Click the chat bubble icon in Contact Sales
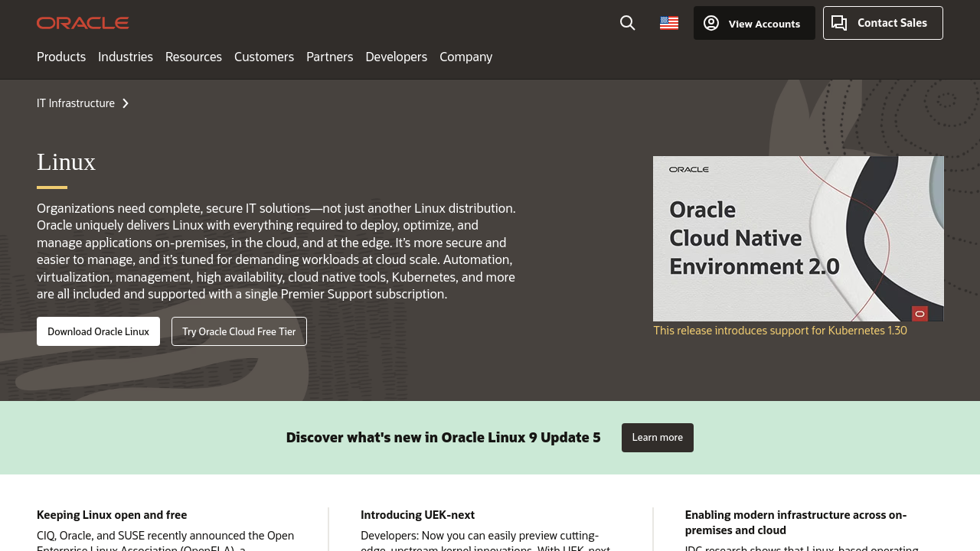The height and width of the screenshot is (551, 980). click(x=839, y=23)
